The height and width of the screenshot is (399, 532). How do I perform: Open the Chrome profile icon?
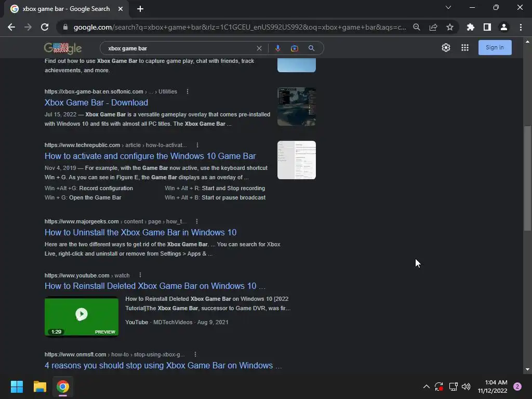(504, 27)
